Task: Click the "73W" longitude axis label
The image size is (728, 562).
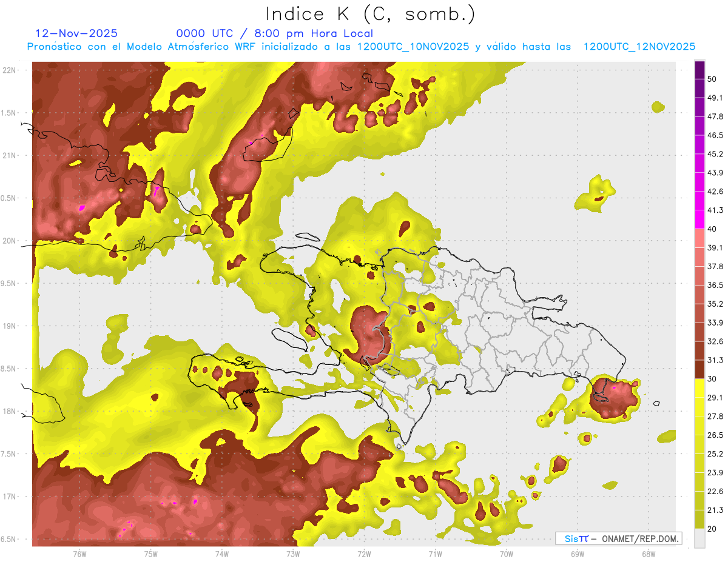Action: point(293,554)
